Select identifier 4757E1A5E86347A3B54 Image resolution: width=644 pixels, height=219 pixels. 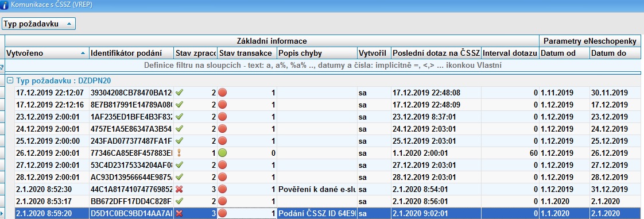pos(131,128)
